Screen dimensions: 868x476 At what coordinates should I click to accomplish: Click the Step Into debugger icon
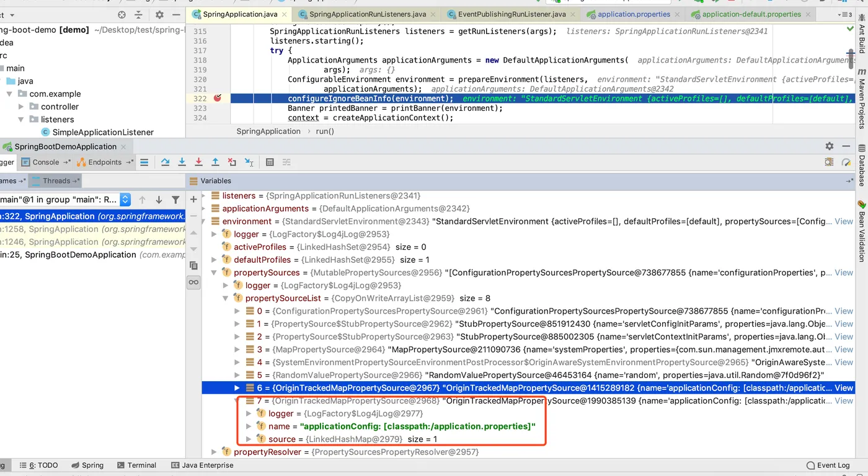182,162
